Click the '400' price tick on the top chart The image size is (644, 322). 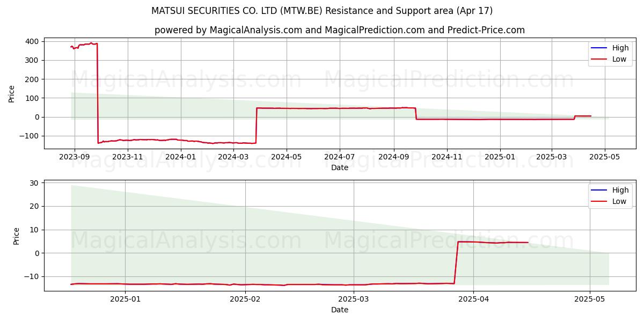click(32, 41)
